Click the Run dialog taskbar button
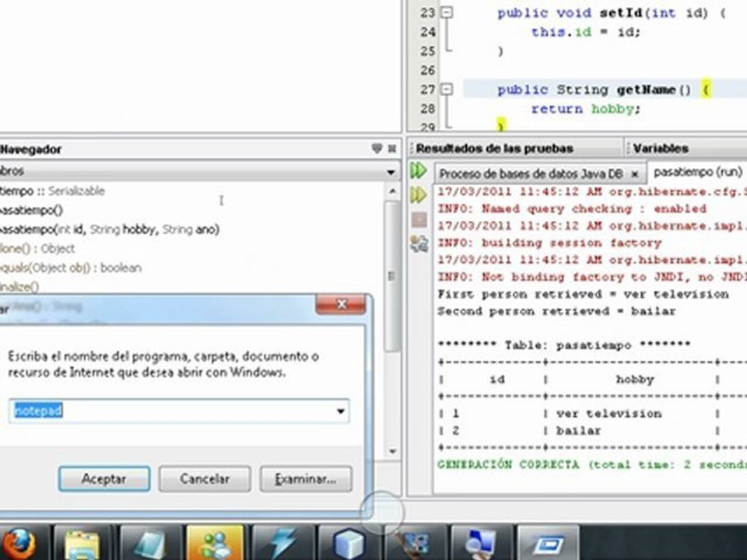This screenshot has height=560, width=747. (x=549, y=544)
